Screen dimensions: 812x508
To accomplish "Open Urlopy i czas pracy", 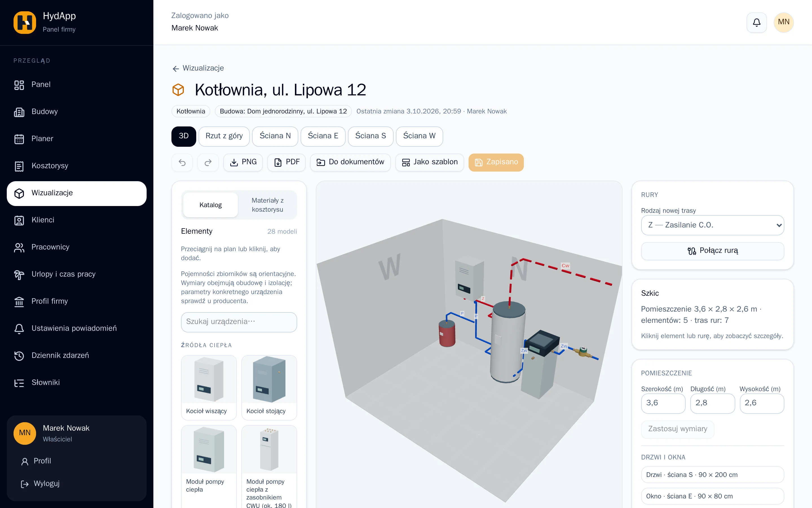I will (76, 275).
